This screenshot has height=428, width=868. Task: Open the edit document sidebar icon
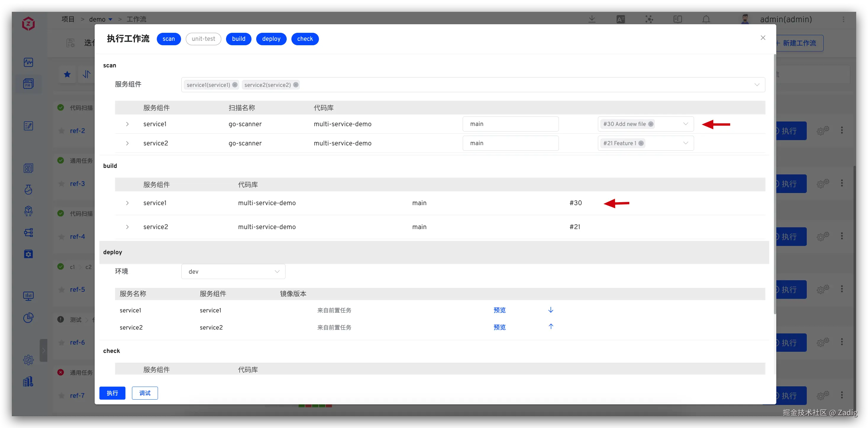[x=28, y=126]
